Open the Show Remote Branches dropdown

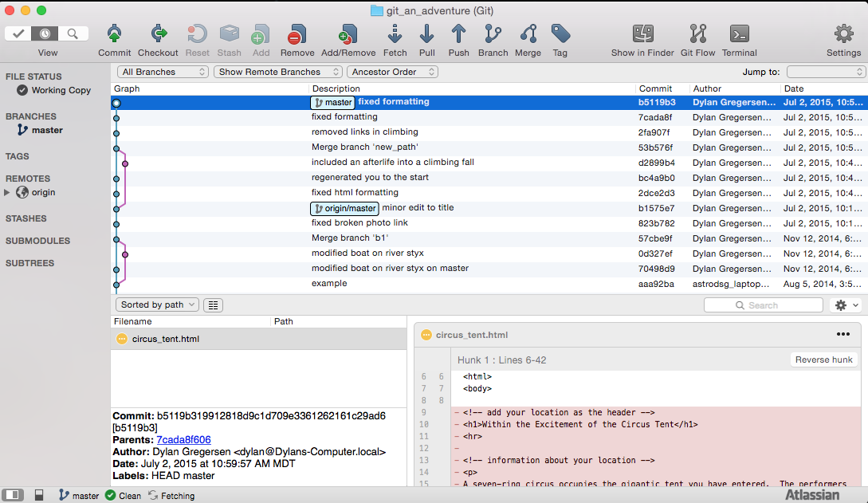coord(278,72)
